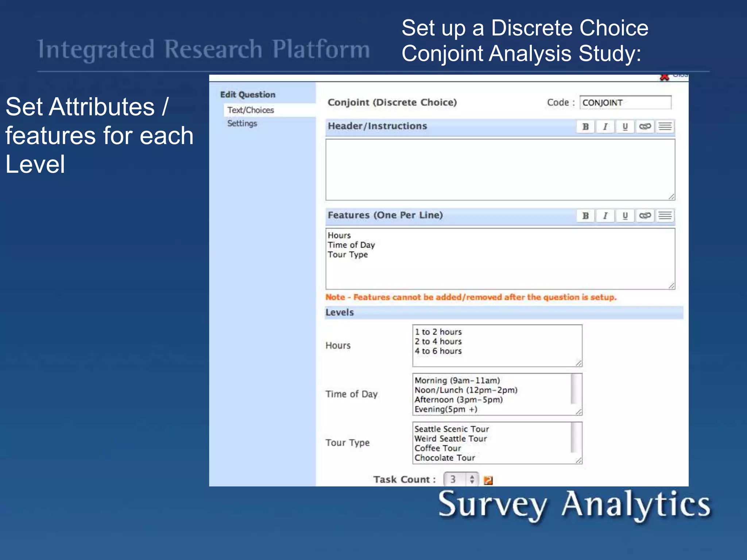
Task: Click 'Time of Day' line in Features
Action: pos(351,245)
